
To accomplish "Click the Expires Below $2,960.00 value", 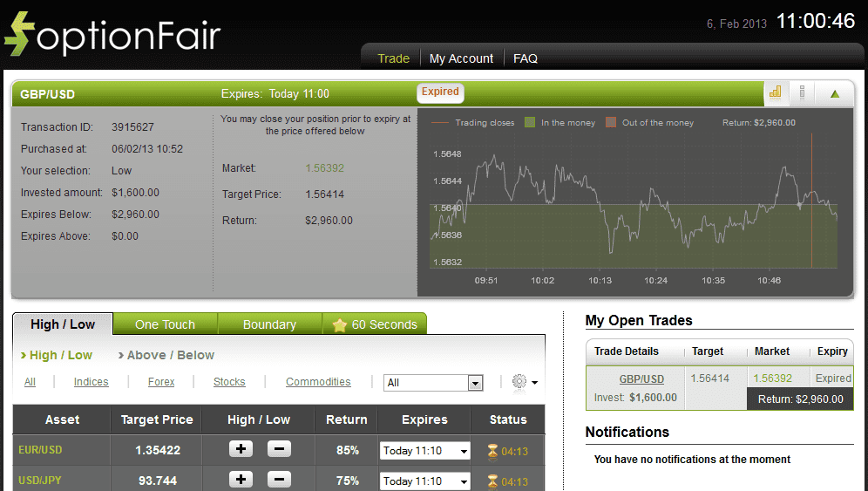I will 135,214.
